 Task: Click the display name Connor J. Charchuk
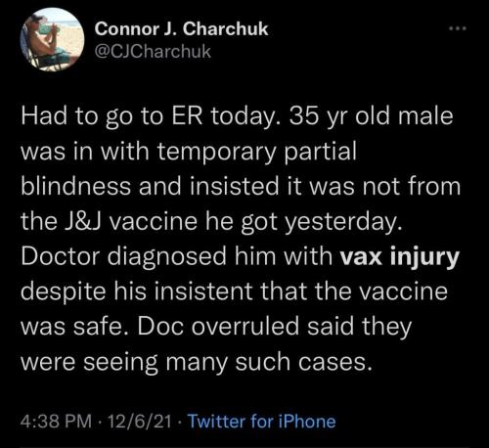[181, 28]
